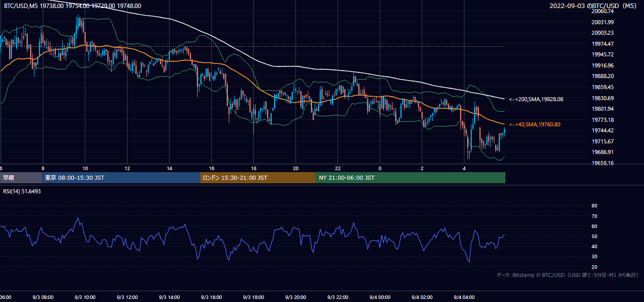This screenshot has width=644, height=302.
Task: Click price axis value 19974.47
Action: tap(603, 44)
